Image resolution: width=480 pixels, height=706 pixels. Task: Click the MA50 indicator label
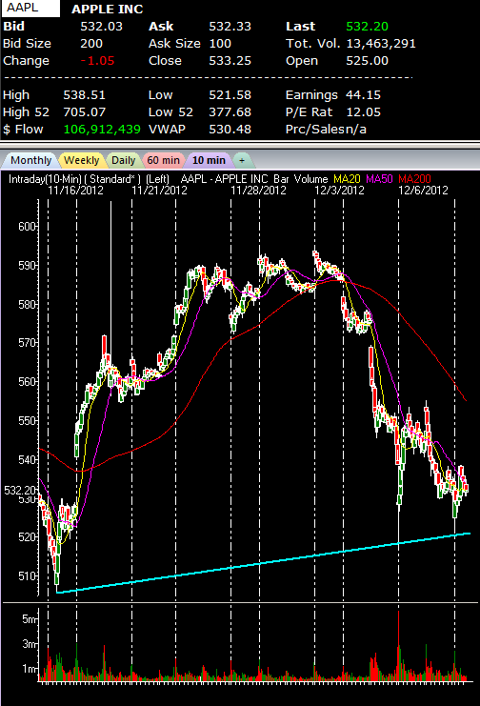click(380, 179)
